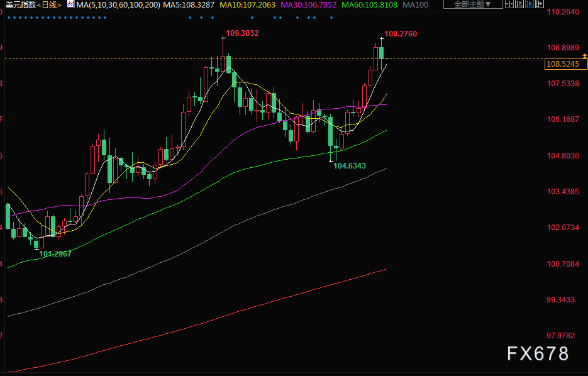
Task: Click the gray MA100 label
Action: pos(418,4)
